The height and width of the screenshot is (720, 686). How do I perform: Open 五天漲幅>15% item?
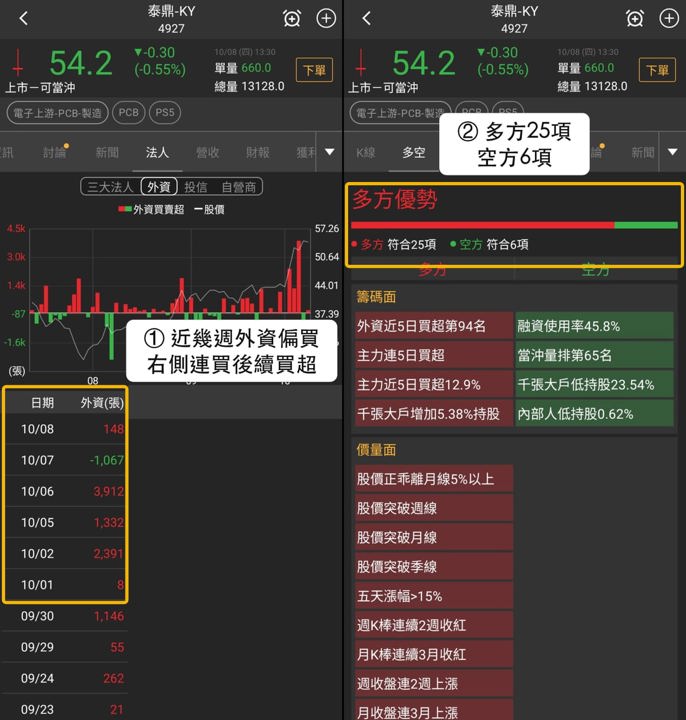coord(434,596)
